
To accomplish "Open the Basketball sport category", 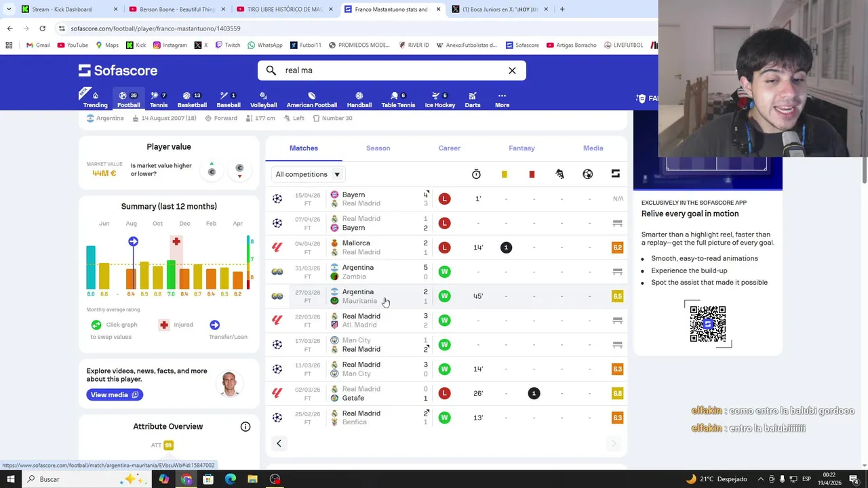I will coord(192,99).
